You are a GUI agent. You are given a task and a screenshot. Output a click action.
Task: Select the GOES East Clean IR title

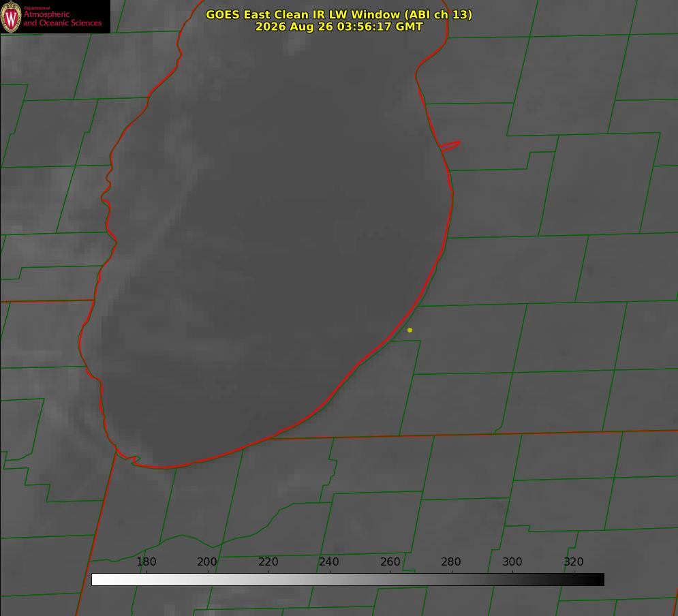339,14
